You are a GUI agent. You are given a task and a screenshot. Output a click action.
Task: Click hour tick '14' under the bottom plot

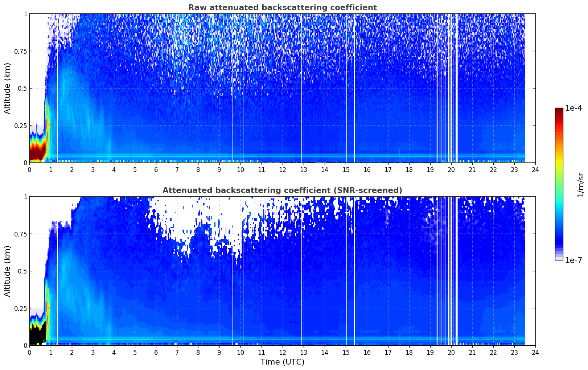(325, 352)
